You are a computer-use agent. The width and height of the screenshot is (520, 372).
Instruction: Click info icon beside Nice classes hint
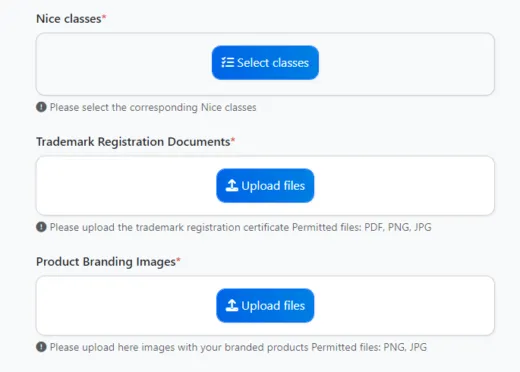click(41, 107)
